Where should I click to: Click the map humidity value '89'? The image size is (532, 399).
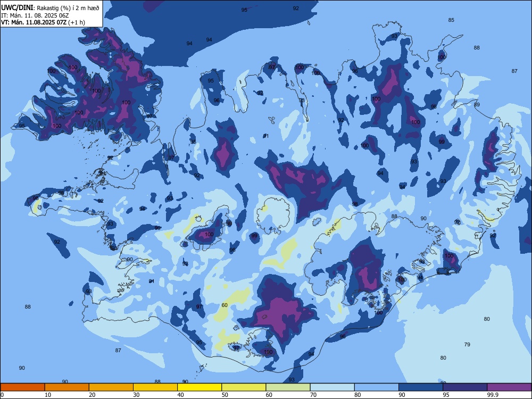pyautogui.click(x=477, y=104)
